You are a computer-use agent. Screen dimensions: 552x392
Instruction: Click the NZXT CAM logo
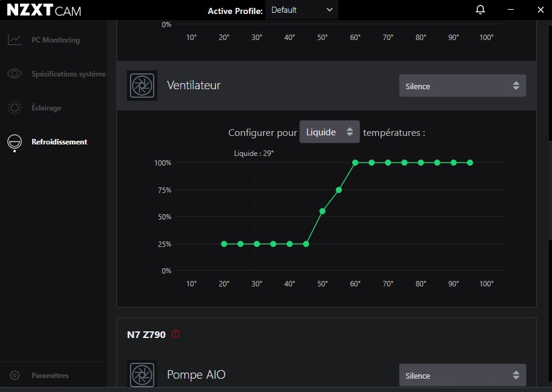coord(44,10)
